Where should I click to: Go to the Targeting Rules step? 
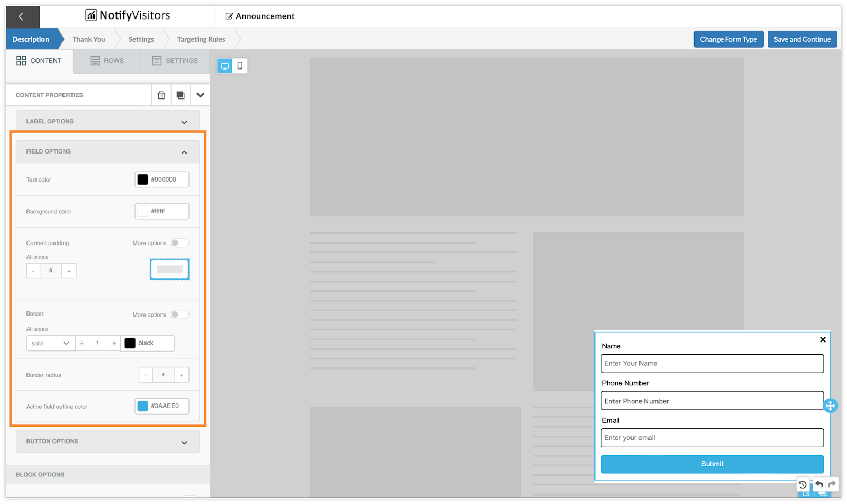[x=201, y=39]
